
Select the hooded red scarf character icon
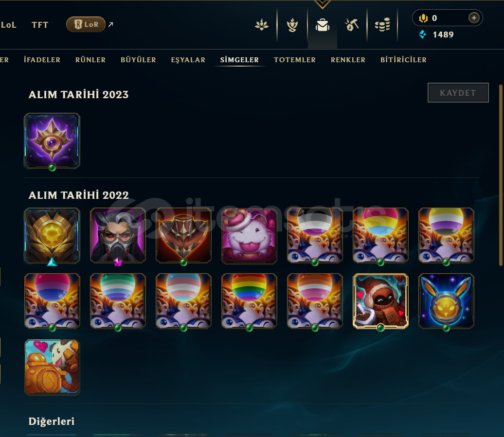click(380, 301)
